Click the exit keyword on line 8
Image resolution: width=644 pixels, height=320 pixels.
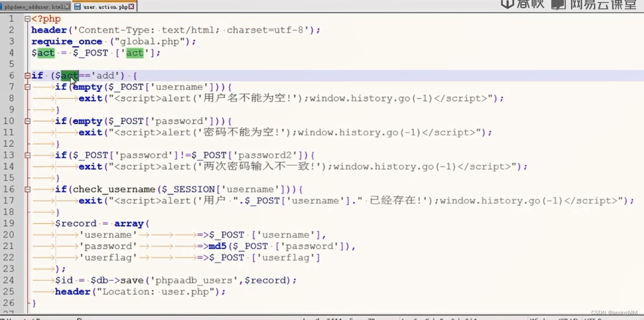90,98
